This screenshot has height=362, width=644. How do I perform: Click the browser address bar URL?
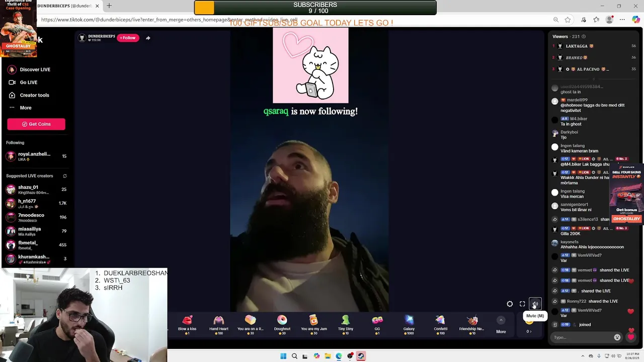point(169,20)
